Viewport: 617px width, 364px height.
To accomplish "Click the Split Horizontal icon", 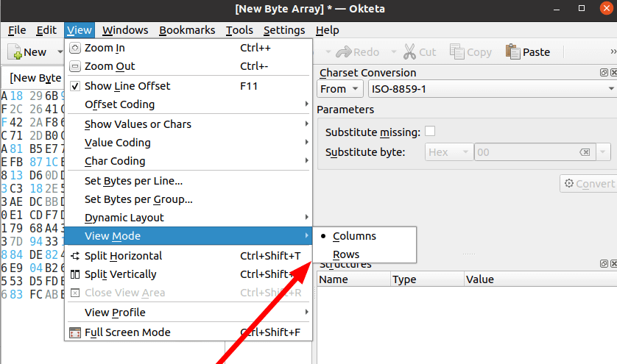I will click(x=75, y=256).
